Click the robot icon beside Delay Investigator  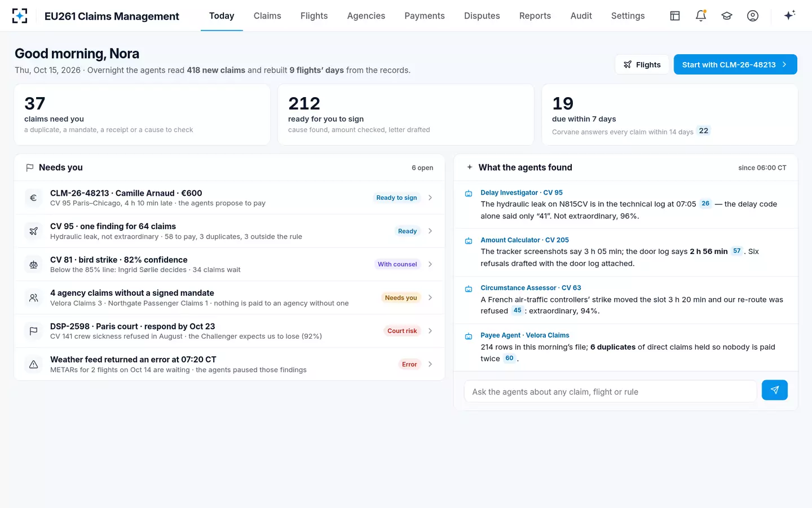pos(469,194)
